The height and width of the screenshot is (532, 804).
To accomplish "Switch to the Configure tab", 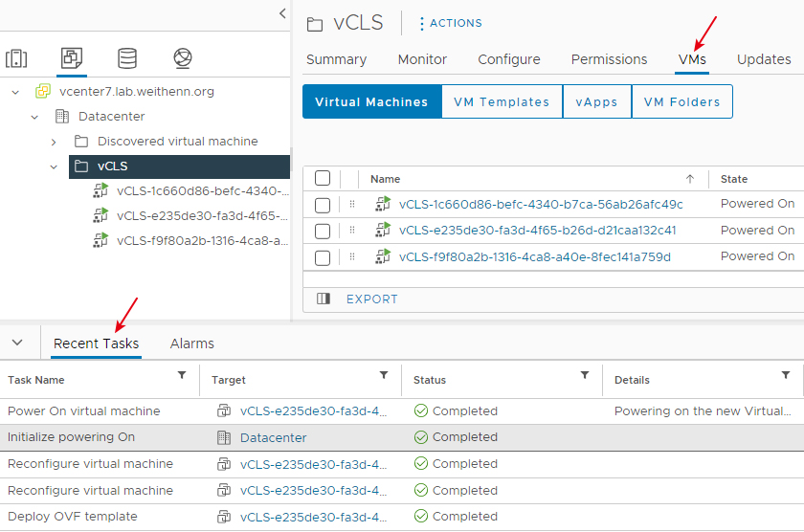I will coord(509,59).
